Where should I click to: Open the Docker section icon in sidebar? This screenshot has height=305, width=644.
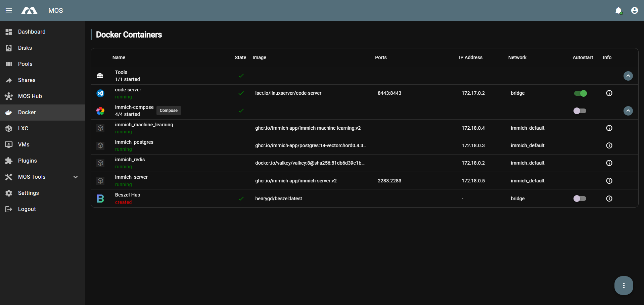[8, 112]
